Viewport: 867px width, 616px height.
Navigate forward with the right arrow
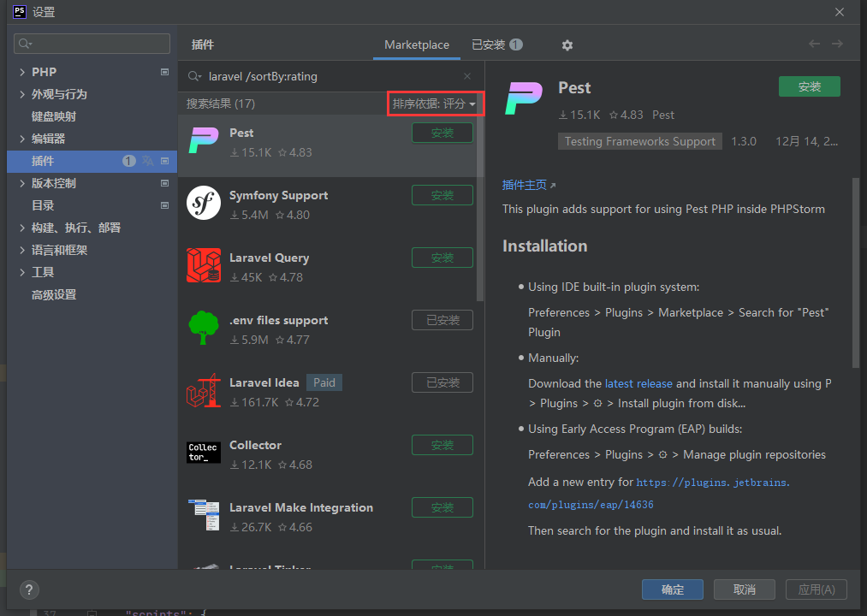(x=837, y=44)
